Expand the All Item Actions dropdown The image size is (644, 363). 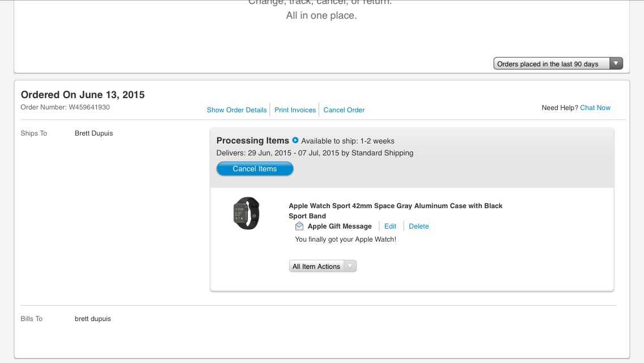(323, 267)
